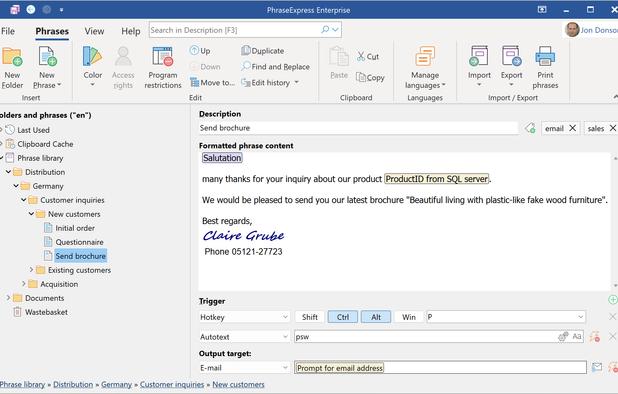Image resolution: width=618 pixels, height=394 pixels.
Task: Click ProductID from SQL server macro
Action: point(437,179)
